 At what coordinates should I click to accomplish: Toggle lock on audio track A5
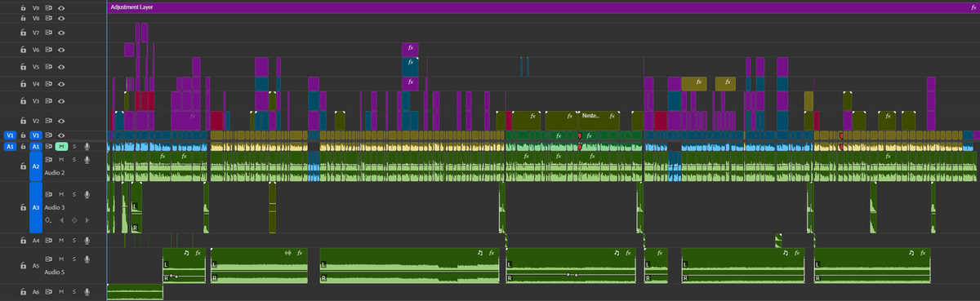coord(23,265)
